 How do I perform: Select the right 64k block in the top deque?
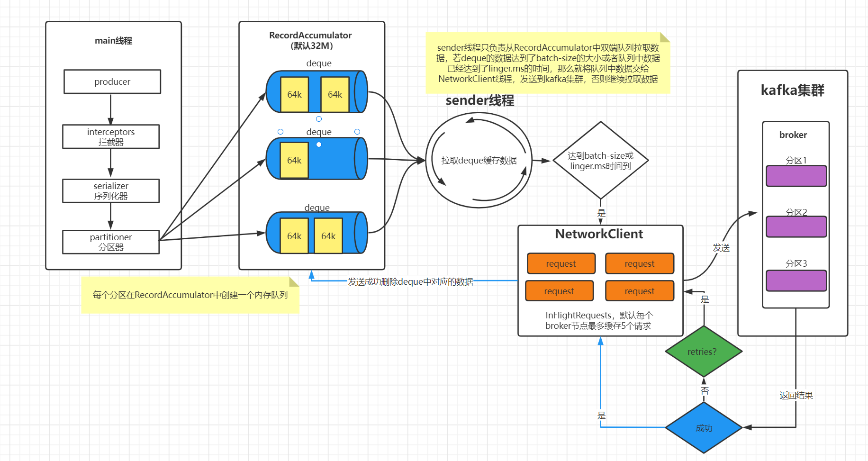pos(335,94)
